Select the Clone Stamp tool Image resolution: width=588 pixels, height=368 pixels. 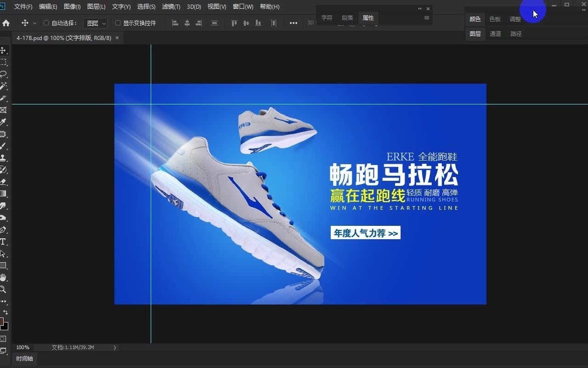pyautogui.click(x=3, y=158)
